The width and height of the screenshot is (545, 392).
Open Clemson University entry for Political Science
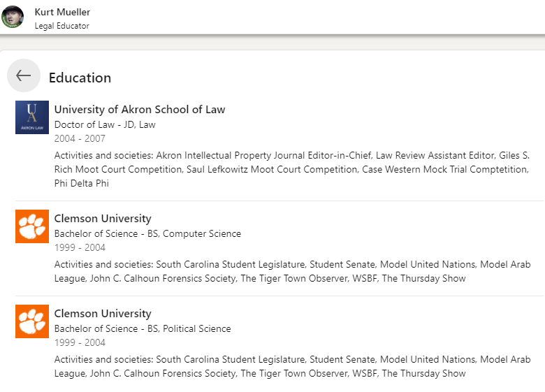coord(103,314)
